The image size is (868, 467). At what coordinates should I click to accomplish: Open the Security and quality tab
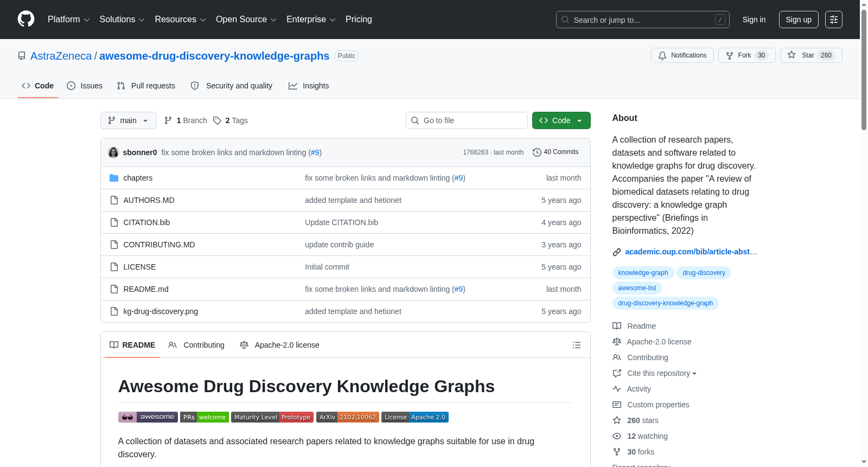tap(232, 86)
